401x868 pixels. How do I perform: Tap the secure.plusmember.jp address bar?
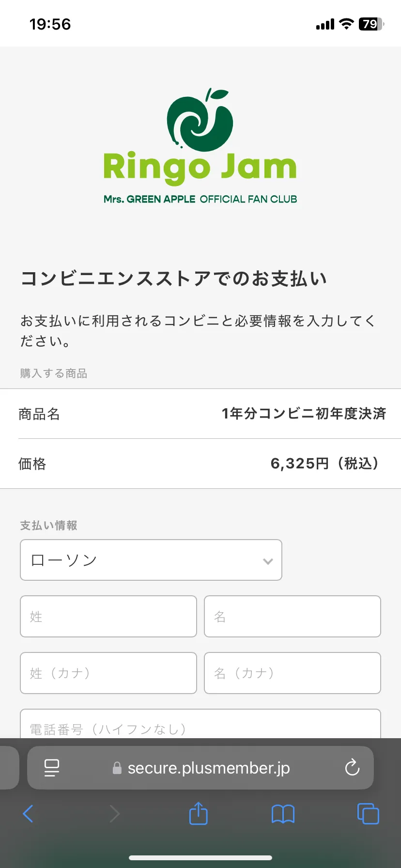pyautogui.click(x=200, y=768)
